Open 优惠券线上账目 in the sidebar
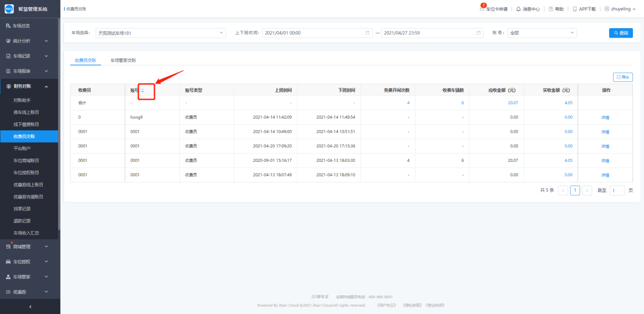 [28, 185]
